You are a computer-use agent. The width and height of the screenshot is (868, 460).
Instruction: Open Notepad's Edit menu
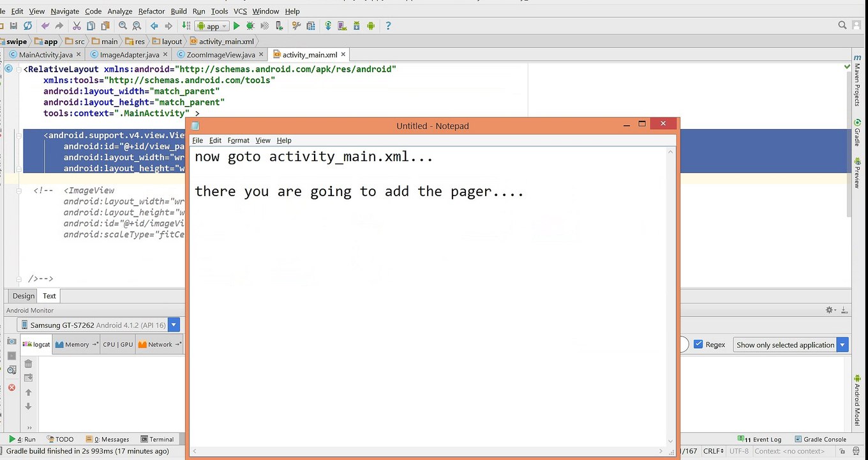pyautogui.click(x=215, y=141)
